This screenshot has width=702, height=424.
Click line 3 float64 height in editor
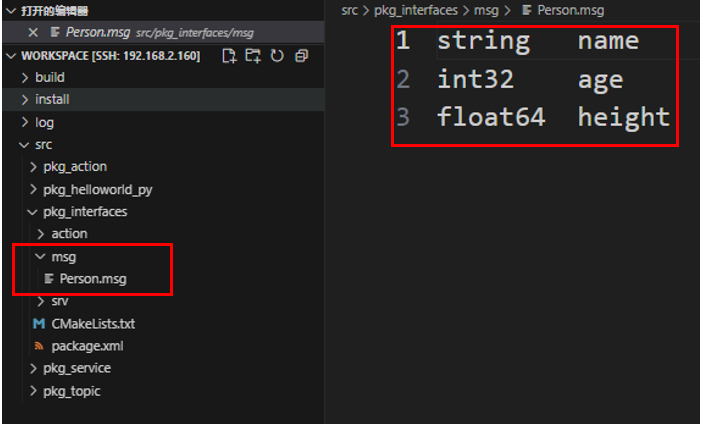(x=552, y=117)
